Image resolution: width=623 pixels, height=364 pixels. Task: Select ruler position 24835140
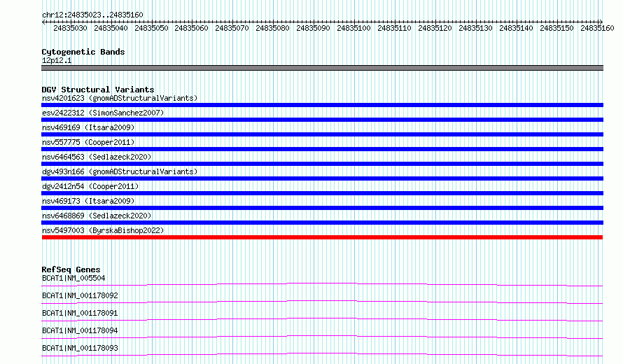pos(516,28)
